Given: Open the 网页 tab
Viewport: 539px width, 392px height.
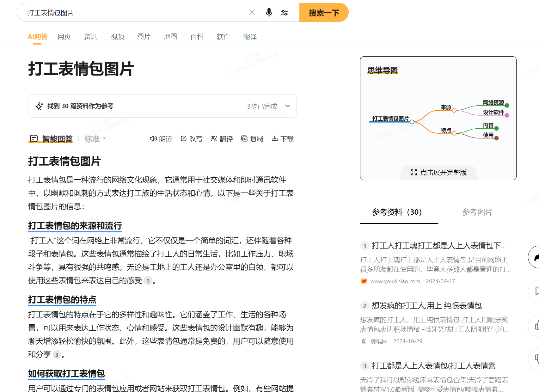Looking at the screenshot, I should point(64,37).
